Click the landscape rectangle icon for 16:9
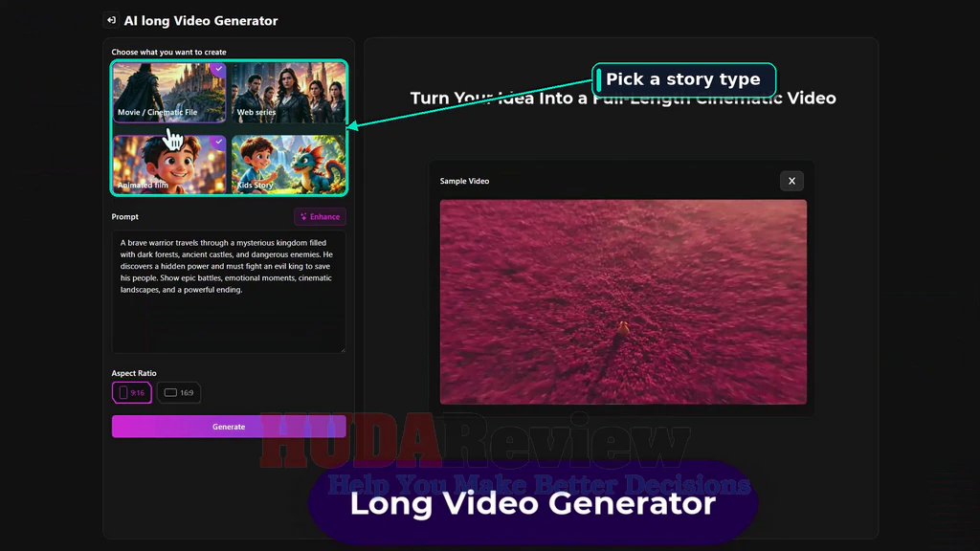Screen dimensions: 980x551 pos(170,392)
